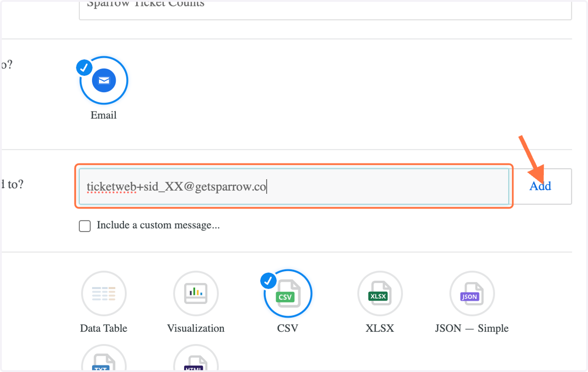Screen dimensions: 588x372
Task: Click the XLSX format label
Action: pyautogui.click(x=380, y=328)
